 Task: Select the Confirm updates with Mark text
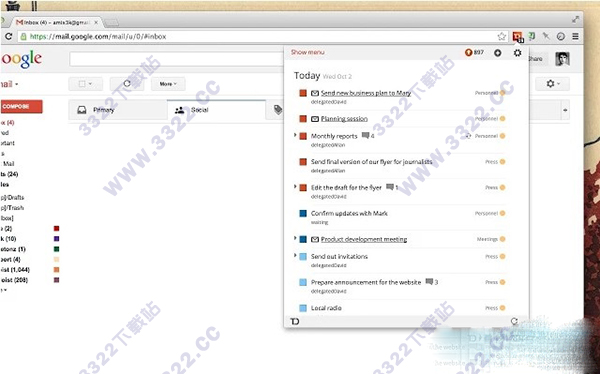[x=349, y=213]
